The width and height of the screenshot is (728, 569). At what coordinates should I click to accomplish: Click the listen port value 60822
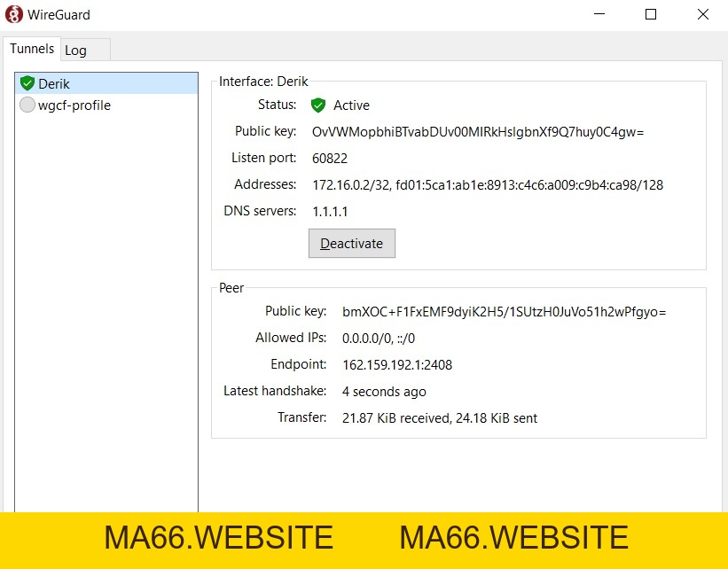pos(330,159)
